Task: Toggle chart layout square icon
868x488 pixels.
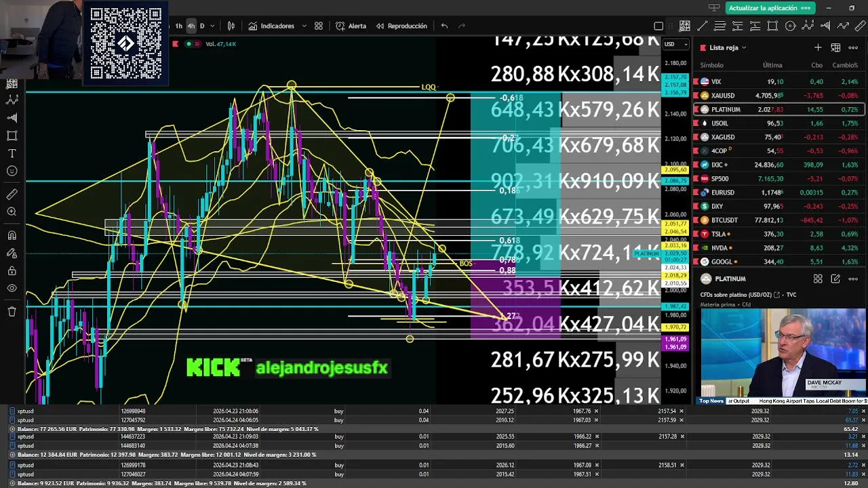Action: [658, 26]
